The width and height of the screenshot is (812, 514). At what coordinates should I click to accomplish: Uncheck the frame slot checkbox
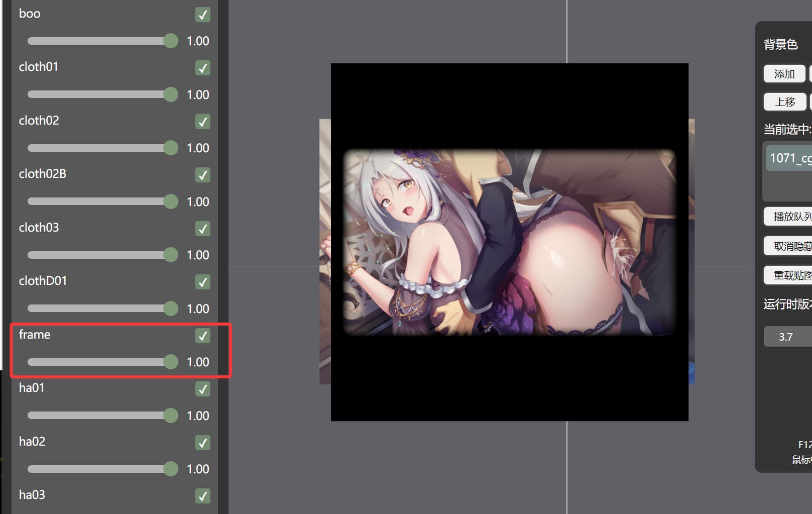click(x=203, y=336)
